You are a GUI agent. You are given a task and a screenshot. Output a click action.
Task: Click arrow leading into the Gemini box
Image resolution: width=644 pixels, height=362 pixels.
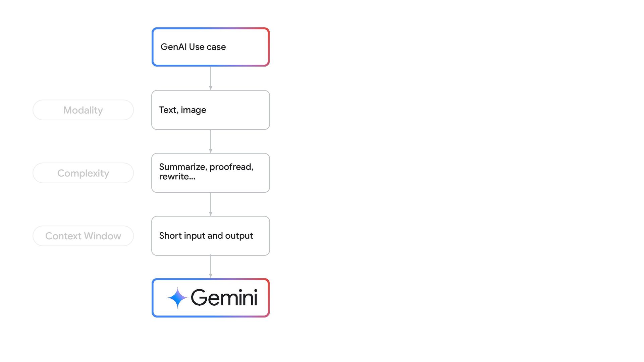click(211, 267)
